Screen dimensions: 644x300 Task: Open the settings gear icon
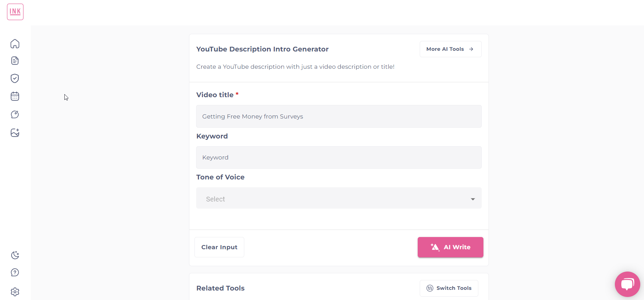pos(15,292)
